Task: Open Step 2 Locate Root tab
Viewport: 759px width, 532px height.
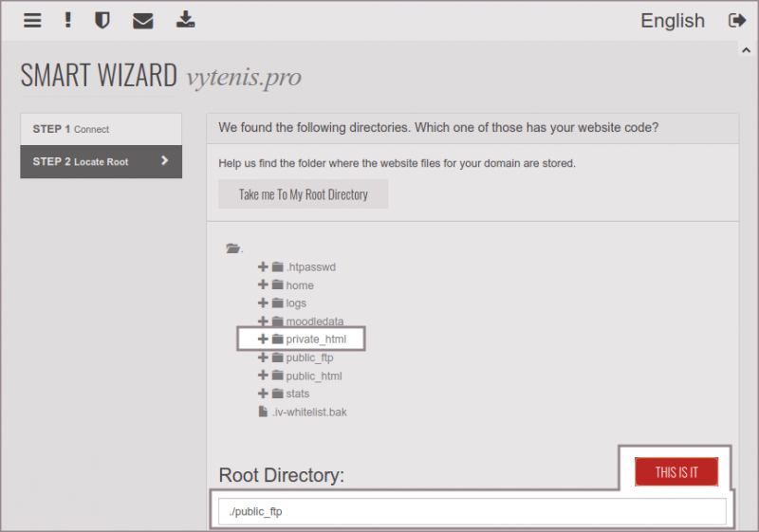Action: [101, 161]
